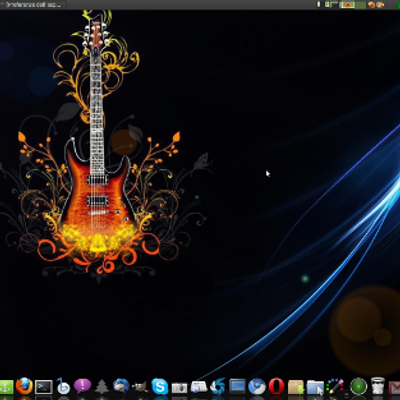Click the green anchor icon at dock start
The height and width of the screenshot is (400, 400).
pos(6,387)
